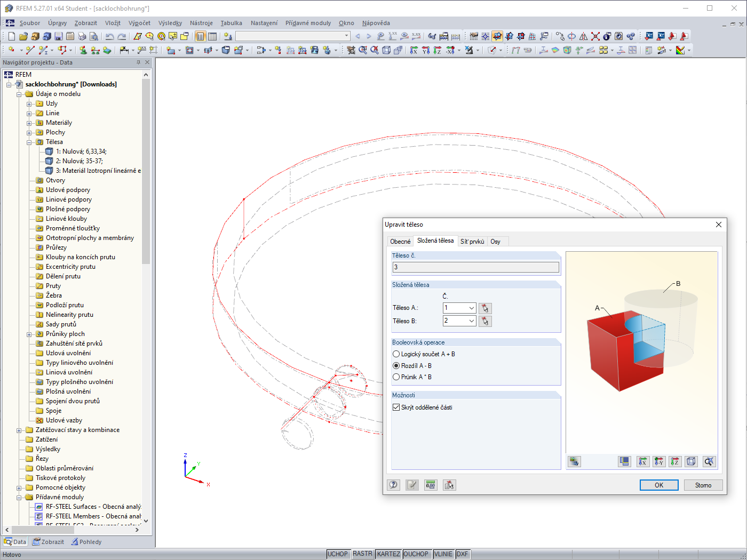Confirm dialog with OK button
This screenshot has height=560, width=747.
659,485
